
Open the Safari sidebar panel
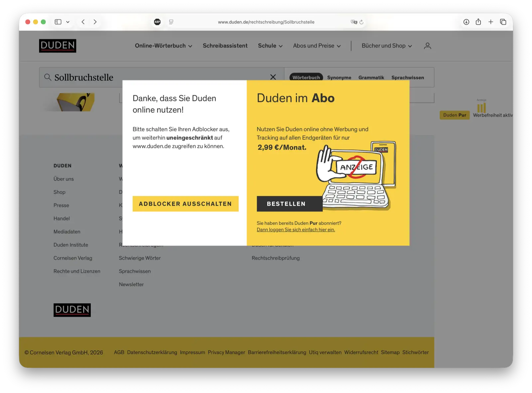(58, 22)
